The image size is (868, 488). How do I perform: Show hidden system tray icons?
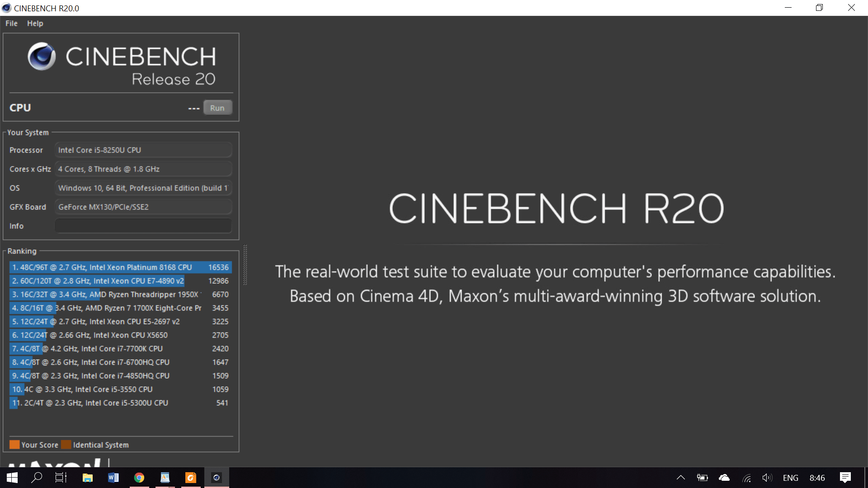[x=680, y=478]
